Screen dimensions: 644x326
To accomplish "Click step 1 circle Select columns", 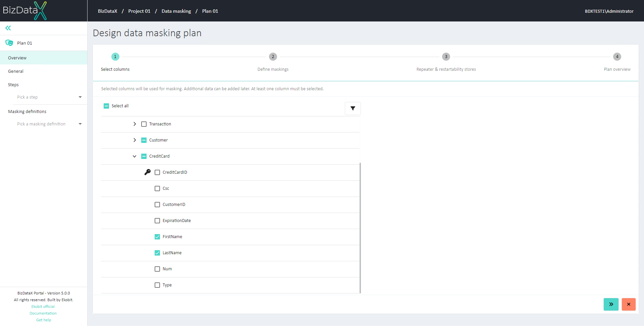I will point(115,57).
